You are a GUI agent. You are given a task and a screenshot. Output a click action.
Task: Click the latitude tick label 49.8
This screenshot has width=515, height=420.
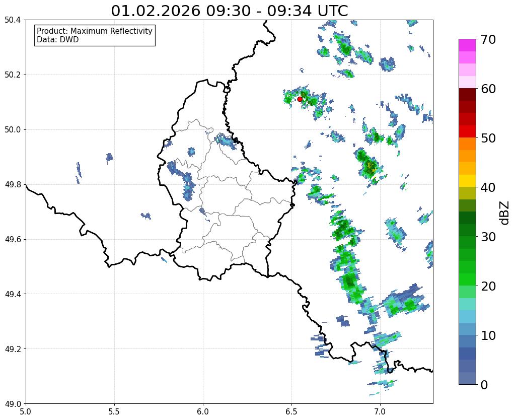tap(13, 185)
